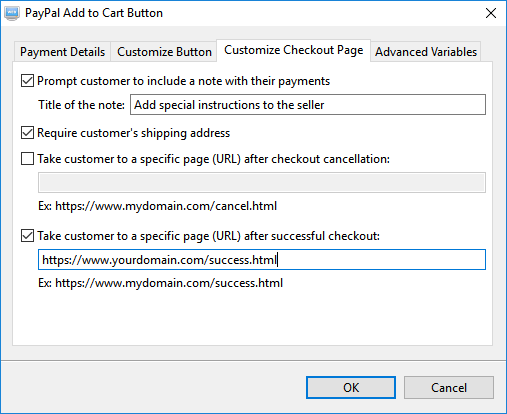Click the PayPal dialog title bar icon
The image size is (507, 414).
(12, 13)
